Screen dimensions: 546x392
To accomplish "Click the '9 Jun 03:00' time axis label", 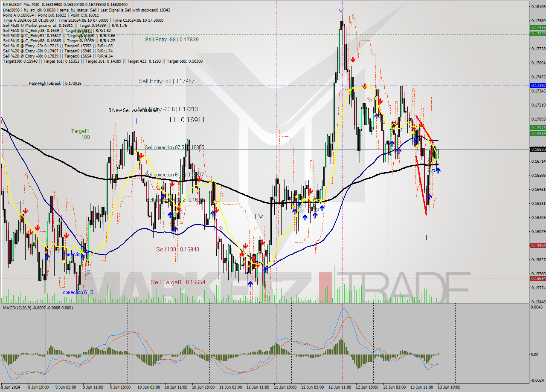I will tap(65, 387).
